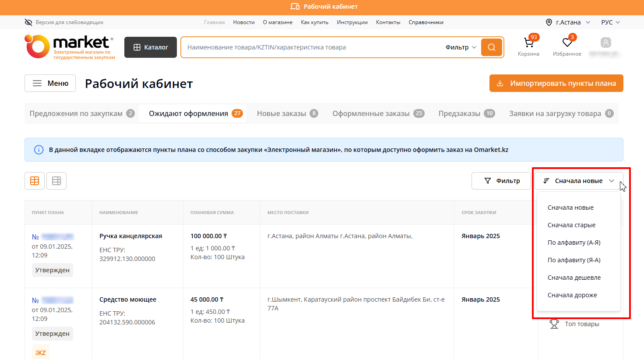Enable version for visually impaired
This screenshot has height=359, width=644.
[x=64, y=22]
